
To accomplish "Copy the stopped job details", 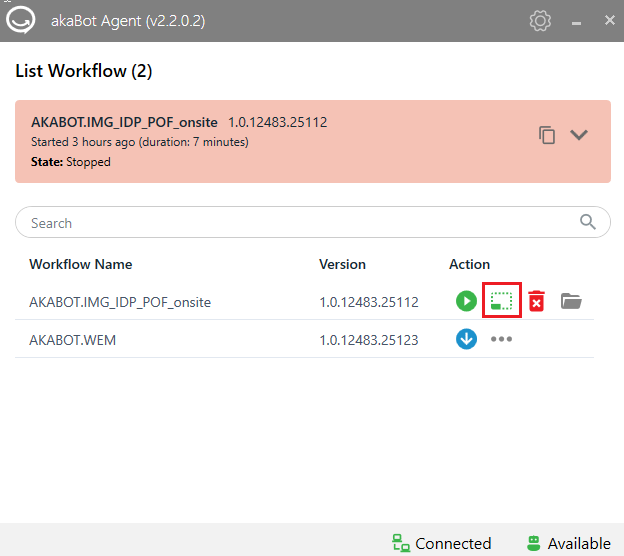I will (547, 135).
